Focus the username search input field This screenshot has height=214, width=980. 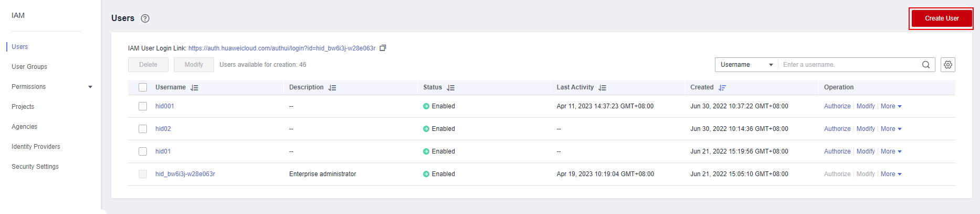point(849,65)
